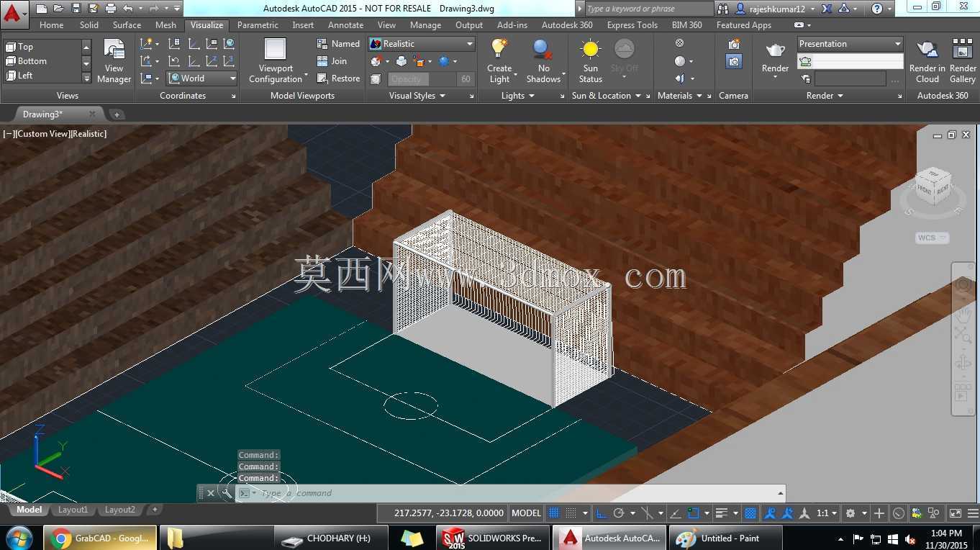Click the binoculars search icon in title bar
The height and width of the screenshot is (550, 980).
pyautogui.click(x=723, y=9)
